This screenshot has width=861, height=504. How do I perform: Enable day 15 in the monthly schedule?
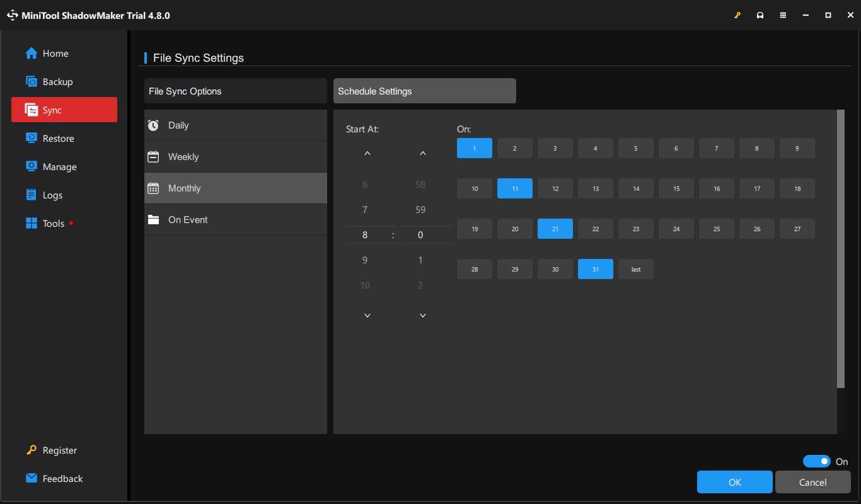click(x=676, y=188)
